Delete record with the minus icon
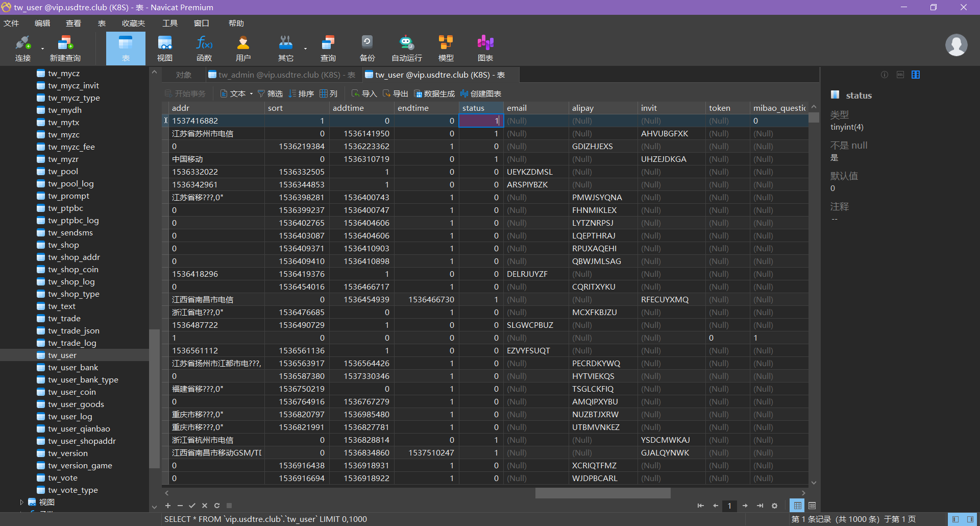The image size is (980, 526). (x=180, y=506)
